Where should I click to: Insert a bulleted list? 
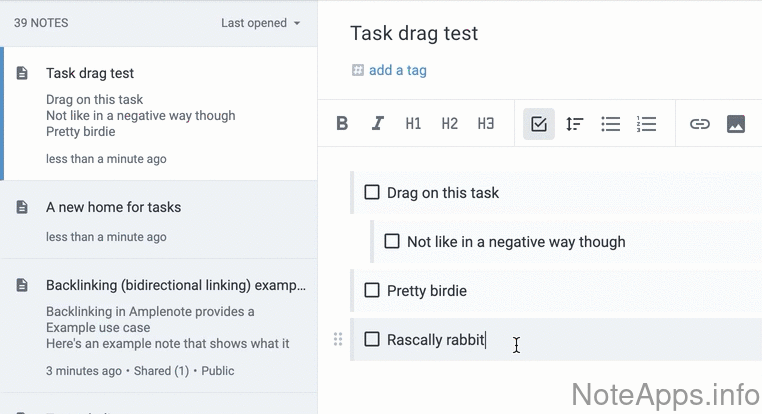click(610, 124)
